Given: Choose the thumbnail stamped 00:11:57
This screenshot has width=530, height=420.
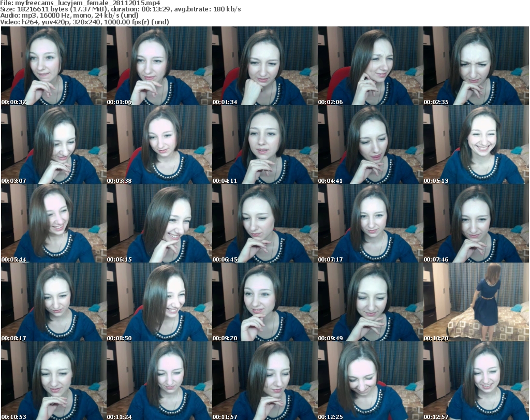Looking at the screenshot, I should coord(264,381).
